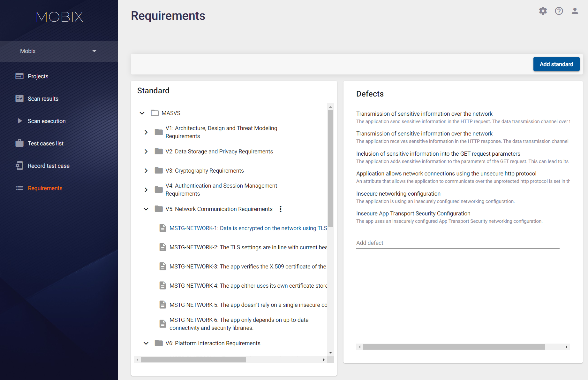The height and width of the screenshot is (380, 588).
Task: Collapse V5 Network Communication Requirements
Action: [x=146, y=209]
